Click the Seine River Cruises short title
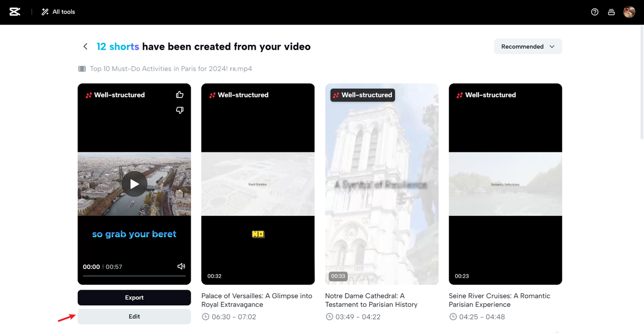The width and height of the screenshot is (644, 333). [500, 300]
